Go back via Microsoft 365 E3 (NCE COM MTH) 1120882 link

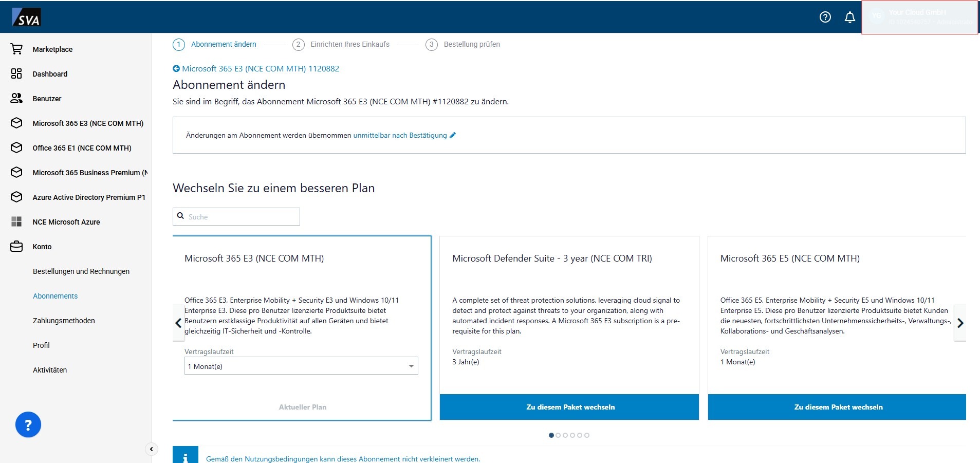pyautogui.click(x=261, y=68)
